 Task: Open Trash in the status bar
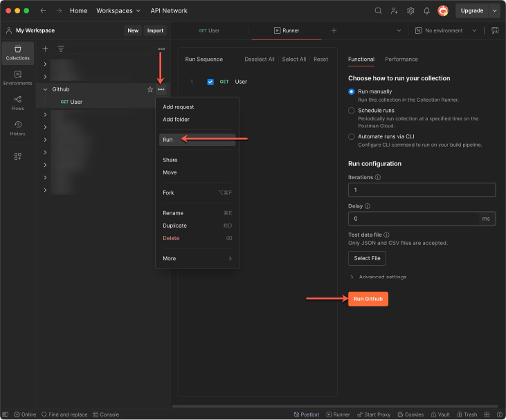467,414
